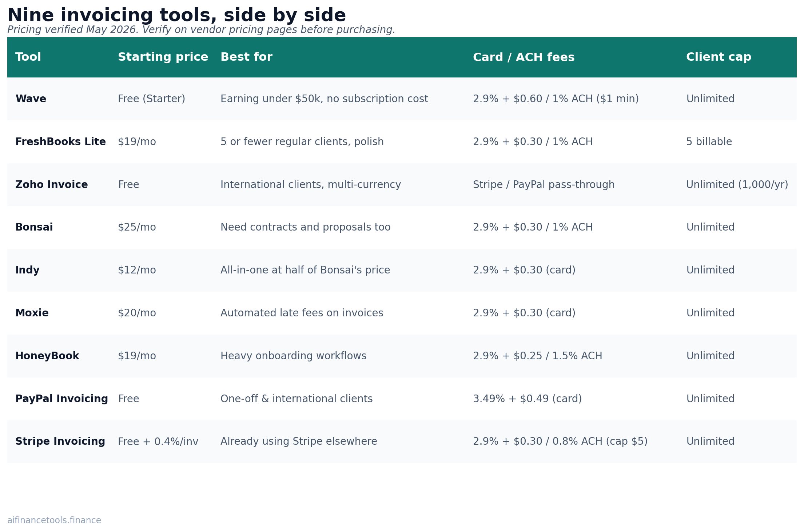Click Wave's 'Unlimited' client cap

pyautogui.click(x=710, y=99)
